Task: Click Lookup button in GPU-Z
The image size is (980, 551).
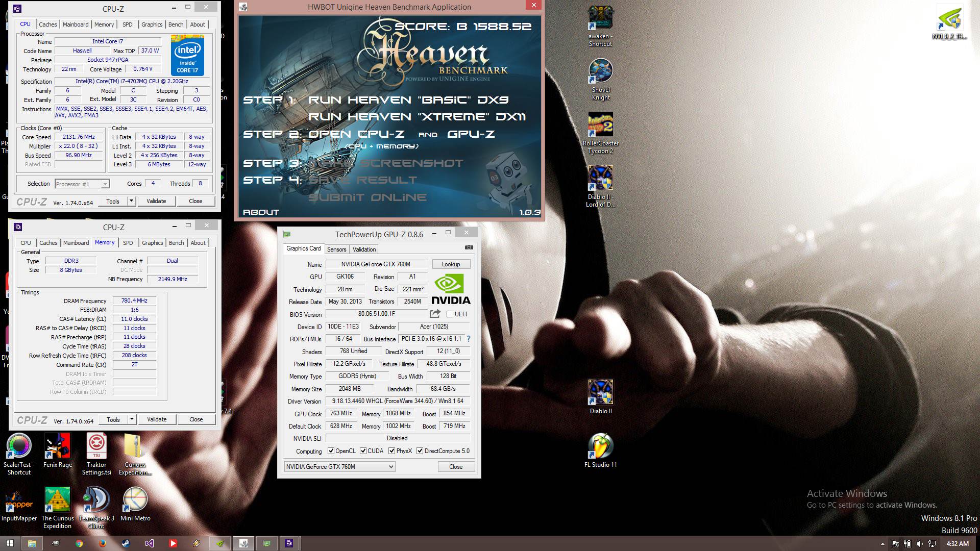Action: pyautogui.click(x=451, y=264)
